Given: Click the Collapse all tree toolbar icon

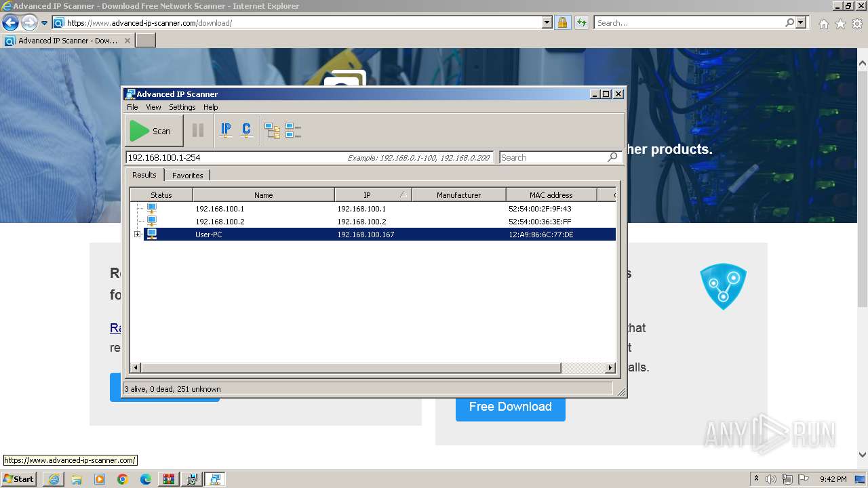Looking at the screenshot, I should 293,131.
